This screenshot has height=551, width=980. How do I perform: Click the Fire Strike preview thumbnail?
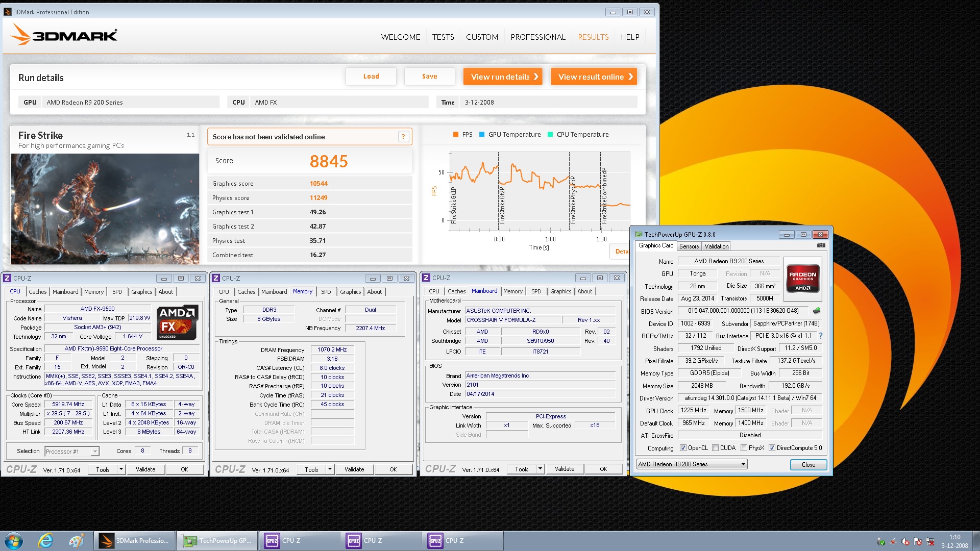coord(105,209)
